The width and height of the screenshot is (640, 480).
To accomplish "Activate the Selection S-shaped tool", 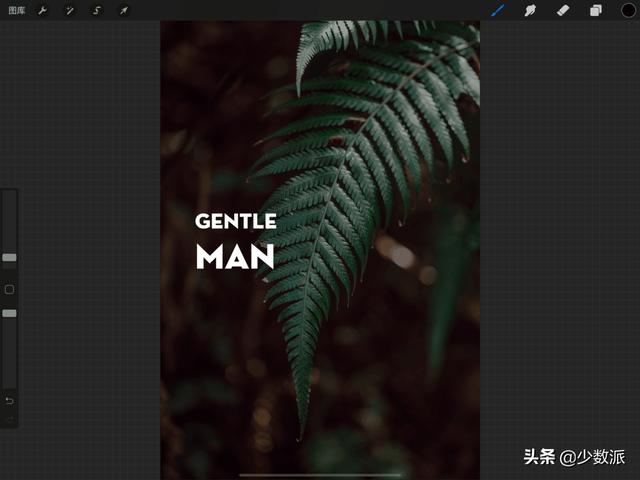I will (x=97, y=10).
